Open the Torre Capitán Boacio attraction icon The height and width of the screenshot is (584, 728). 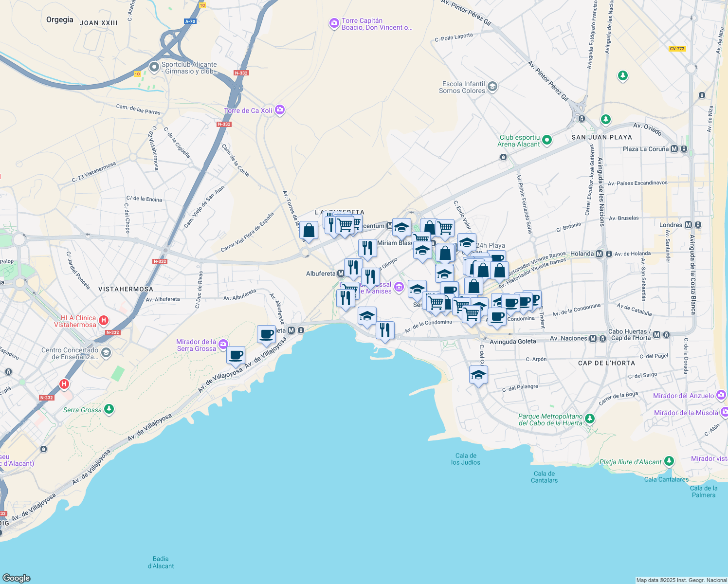[334, 23]
